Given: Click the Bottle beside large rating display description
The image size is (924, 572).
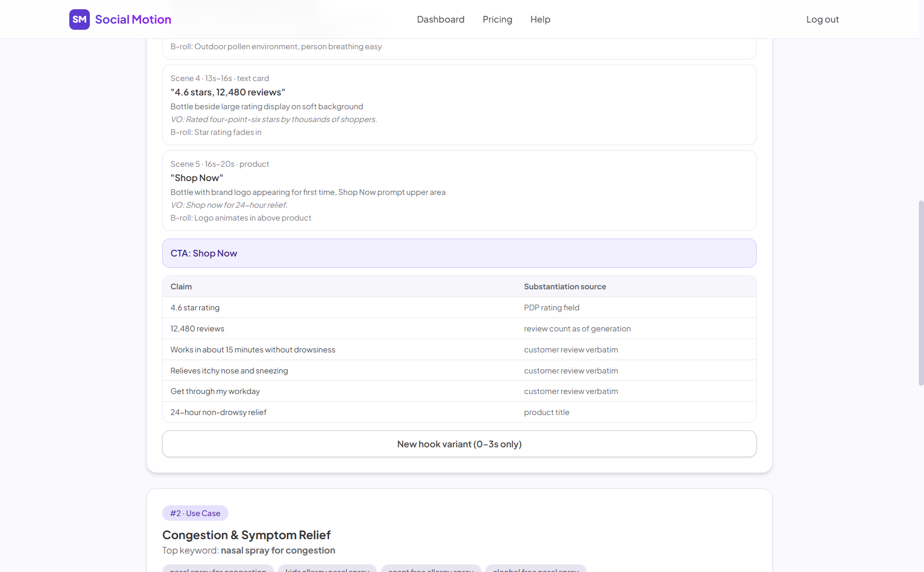Looking at the screenshot, I should [x=267, y=107].
